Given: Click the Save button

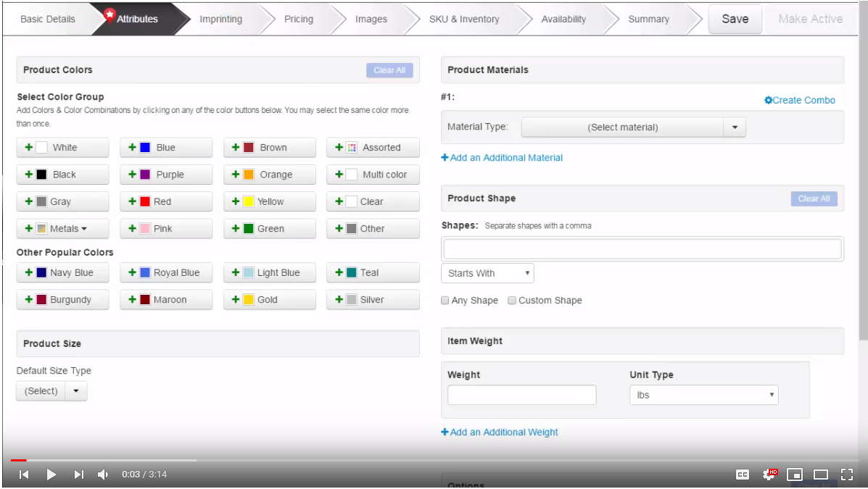Looking at the screenshot, I should 735,19.
